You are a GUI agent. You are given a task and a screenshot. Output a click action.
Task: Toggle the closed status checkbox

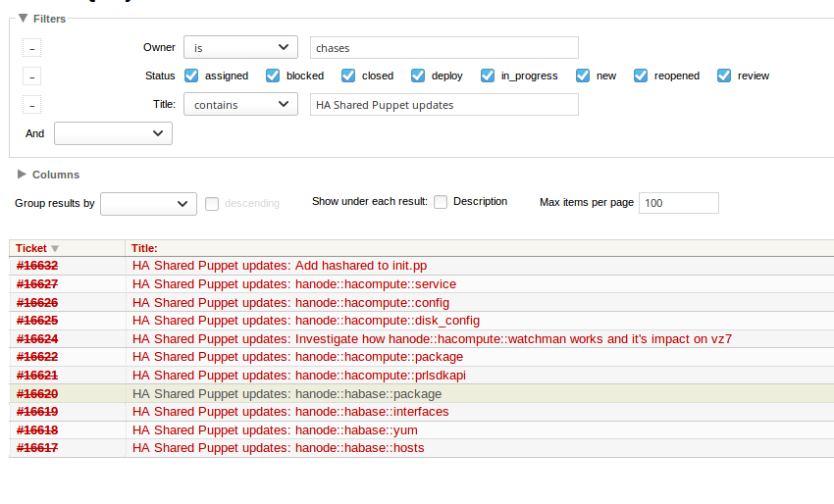pos(348,76)
